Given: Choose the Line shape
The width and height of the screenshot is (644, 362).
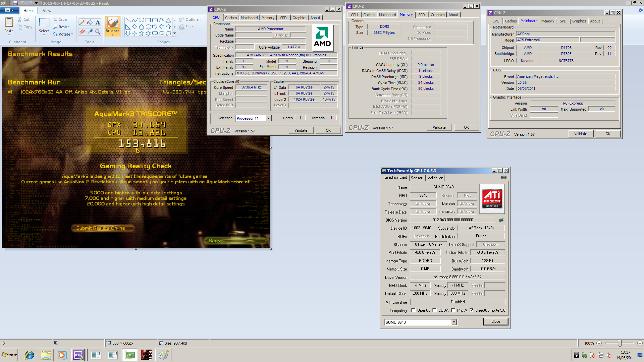Looking at the screenshot, I should (x=128, y=20).
